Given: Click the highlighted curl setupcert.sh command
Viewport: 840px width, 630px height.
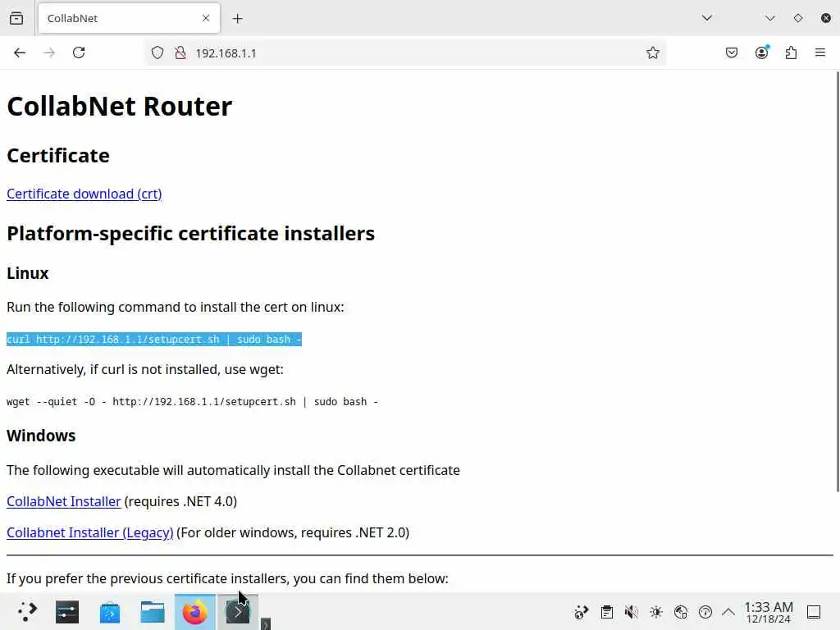Looking at the screenshot, I should point(154,339).
